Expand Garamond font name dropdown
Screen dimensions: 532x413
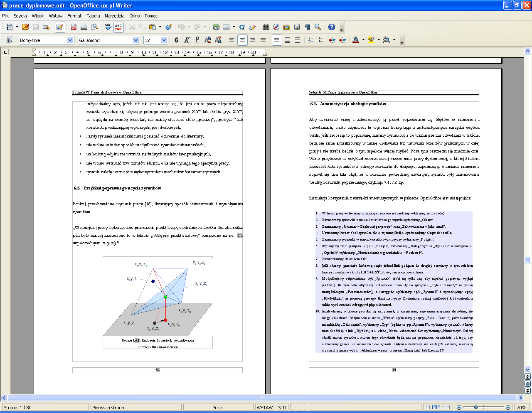coord(136,40)
